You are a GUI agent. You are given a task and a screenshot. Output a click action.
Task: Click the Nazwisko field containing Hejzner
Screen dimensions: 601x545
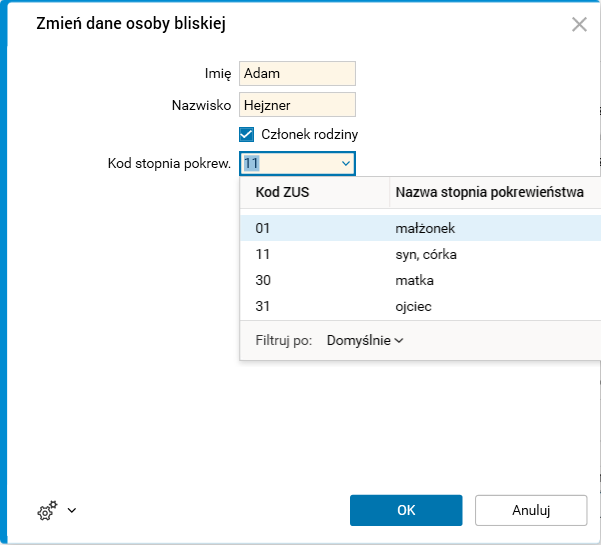coord(297,104)
